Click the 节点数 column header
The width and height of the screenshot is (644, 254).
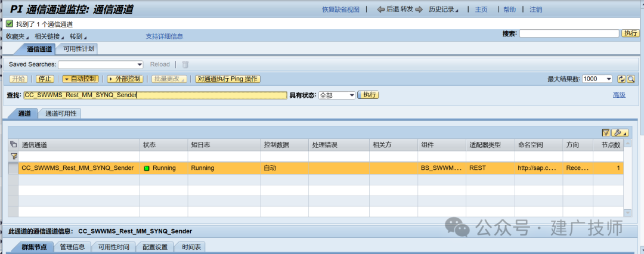tap(608, 145)
